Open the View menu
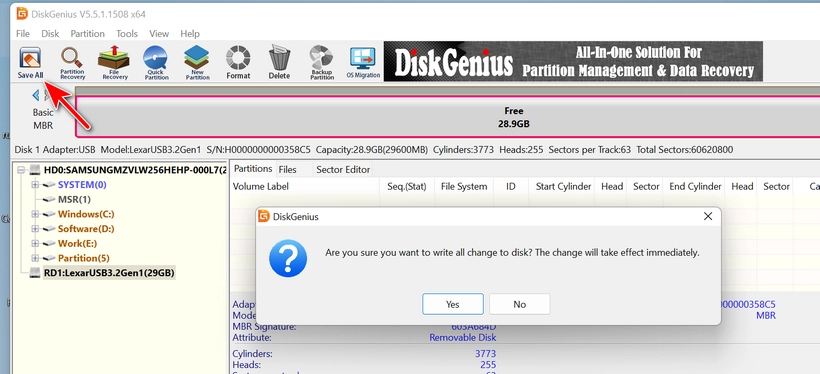 (x=159, y=33)
